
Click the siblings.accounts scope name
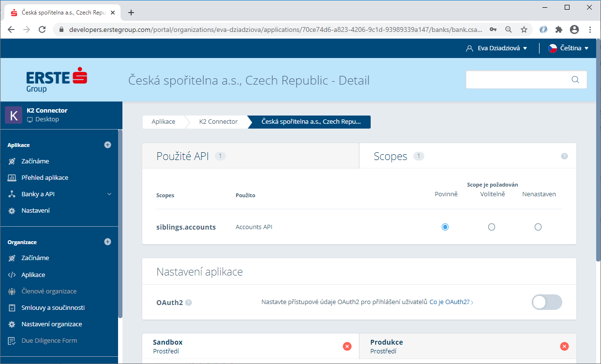click(186, 227)
